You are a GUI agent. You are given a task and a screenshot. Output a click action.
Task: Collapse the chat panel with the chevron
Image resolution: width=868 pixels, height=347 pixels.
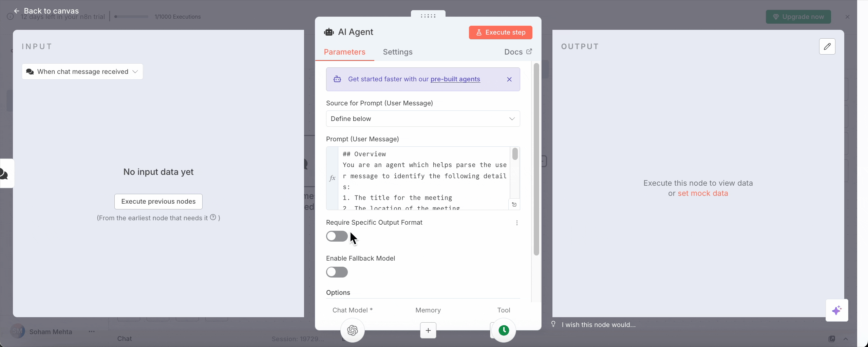(x=846, y=339)
